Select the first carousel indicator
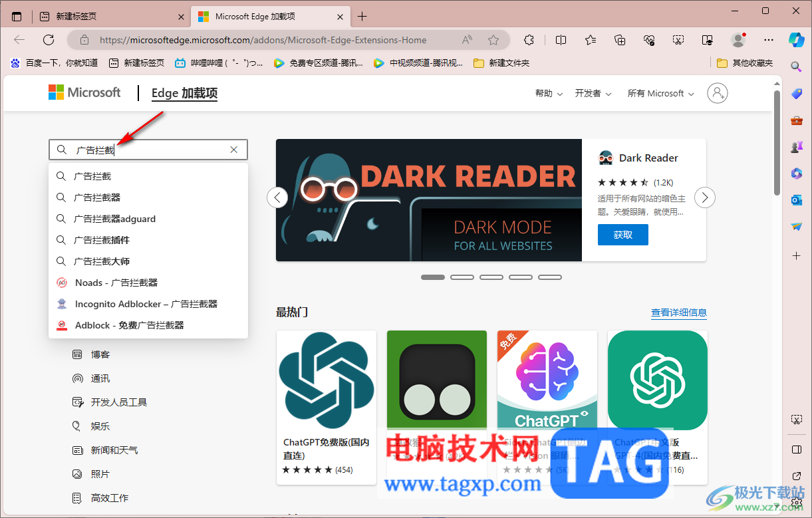The height and width of the screenshot is (518, 812). [433, 277]
